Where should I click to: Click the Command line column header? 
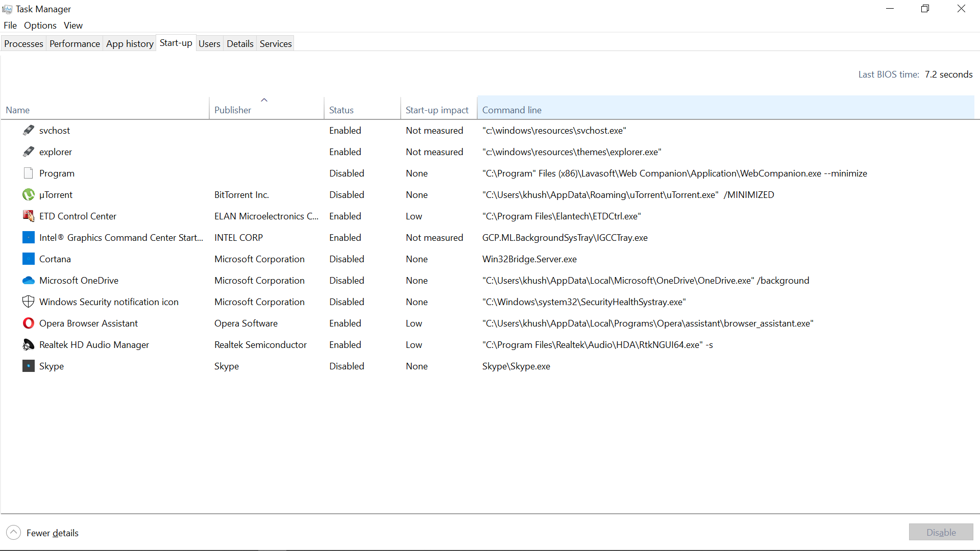tap(512, 110)
